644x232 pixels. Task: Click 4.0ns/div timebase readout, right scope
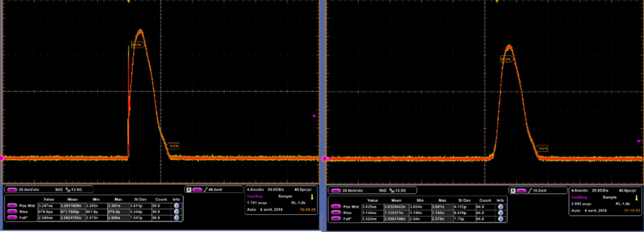(x=579, y=191)
